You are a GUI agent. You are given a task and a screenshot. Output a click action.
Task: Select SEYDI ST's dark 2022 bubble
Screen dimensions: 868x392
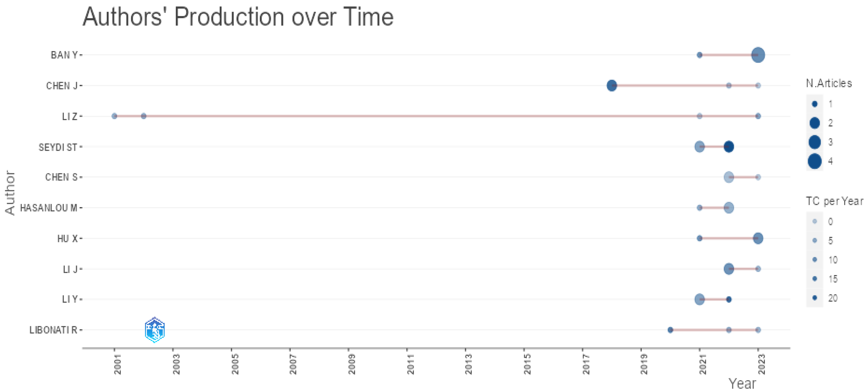point(729,147)
